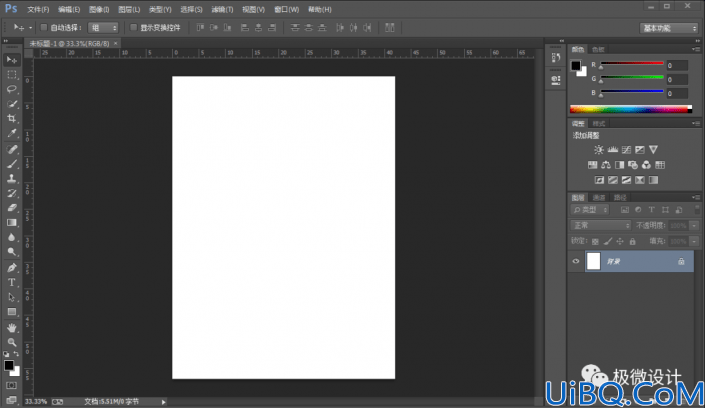Screen dimensions: 705x408
Task: Select the Eraser tool
Action: tap(12, 208)
